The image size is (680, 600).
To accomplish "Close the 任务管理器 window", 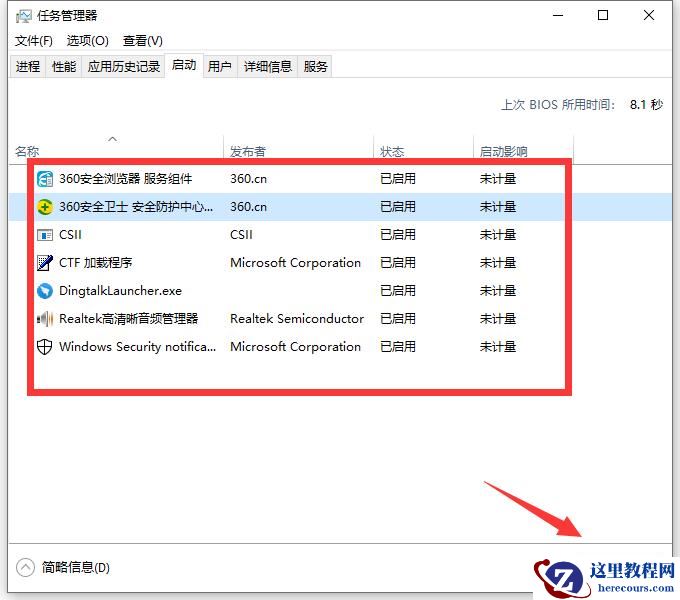I will pyautogui.click(x=649, y=16).
